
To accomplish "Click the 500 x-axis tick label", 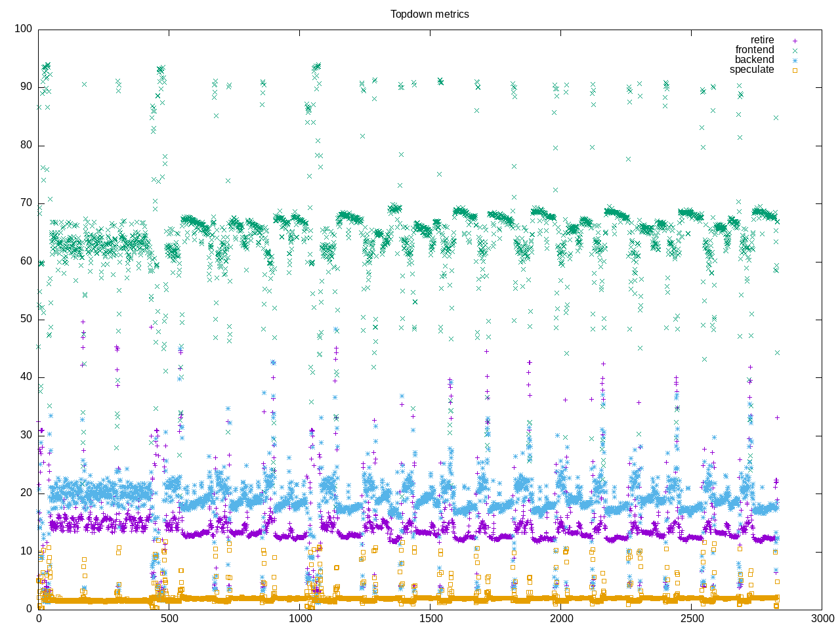I will point(169,618).
